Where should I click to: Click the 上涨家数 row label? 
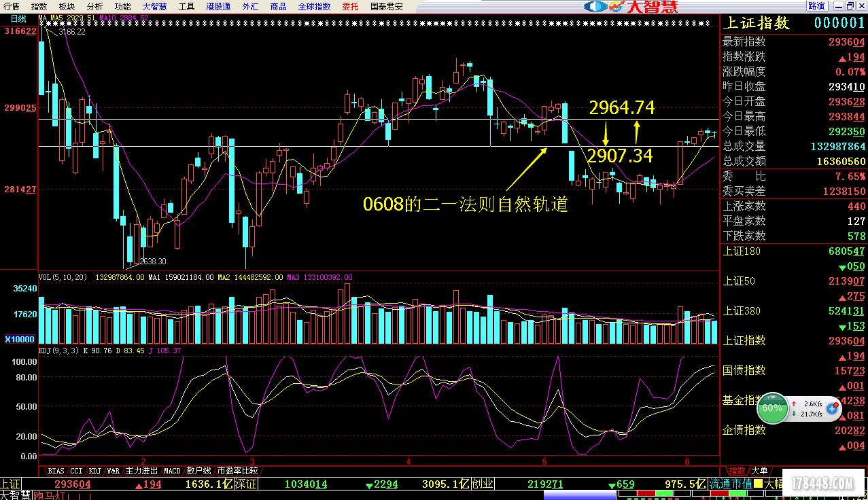click(744, 206)
